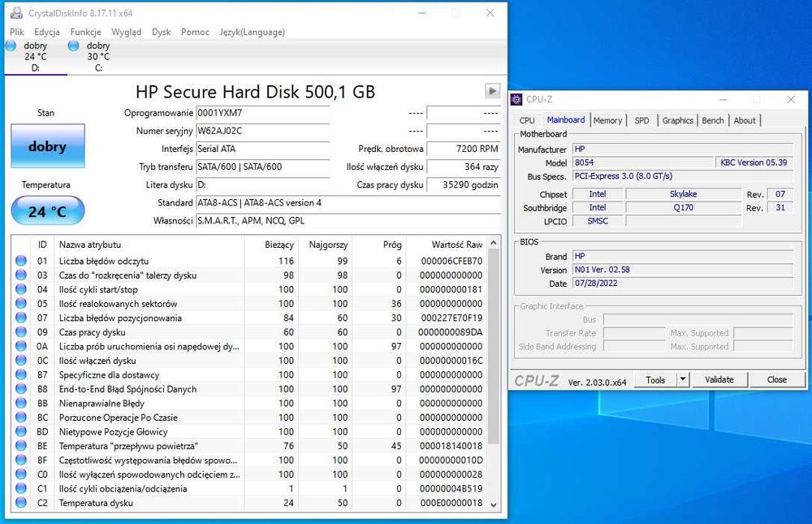
Task: Open the Wygląd menu
Action: [126, 32]
